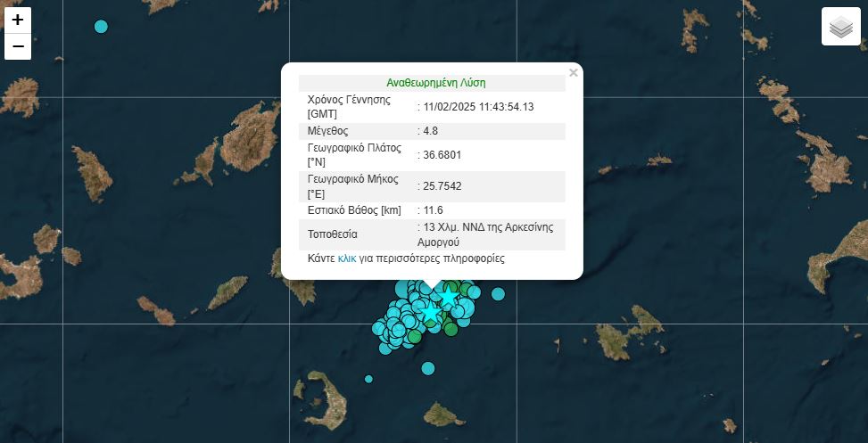This screenshot has height=443, width=868.
Task: Click the small cyan marker near Santorini
Action: point(368,379)
